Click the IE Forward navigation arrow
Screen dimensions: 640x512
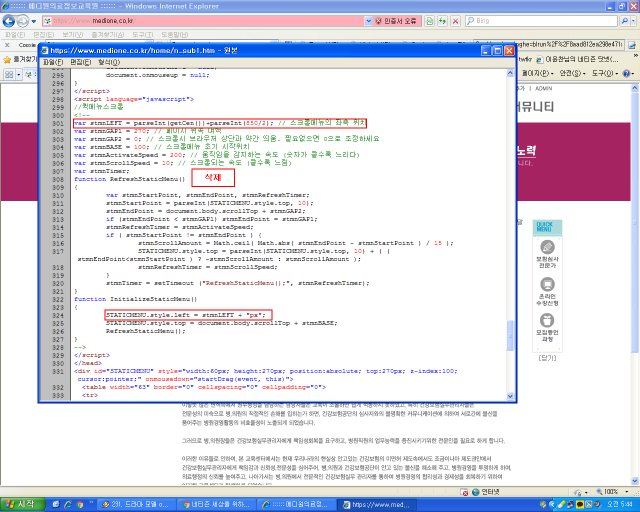pos(22,21)
